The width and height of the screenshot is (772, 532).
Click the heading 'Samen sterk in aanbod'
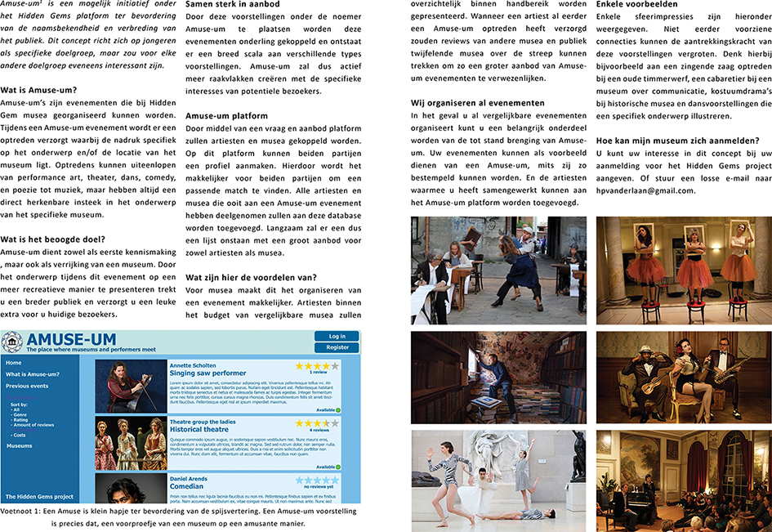click(x=232, y=4)
